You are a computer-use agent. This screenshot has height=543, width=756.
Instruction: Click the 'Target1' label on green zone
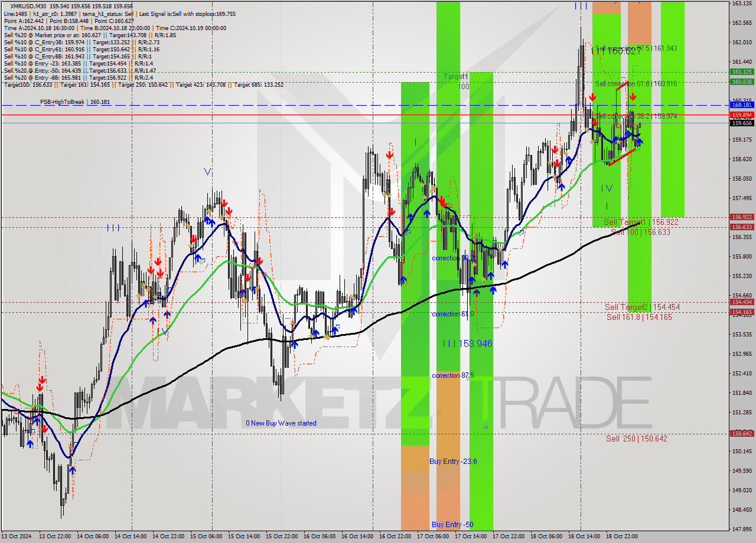456,77
